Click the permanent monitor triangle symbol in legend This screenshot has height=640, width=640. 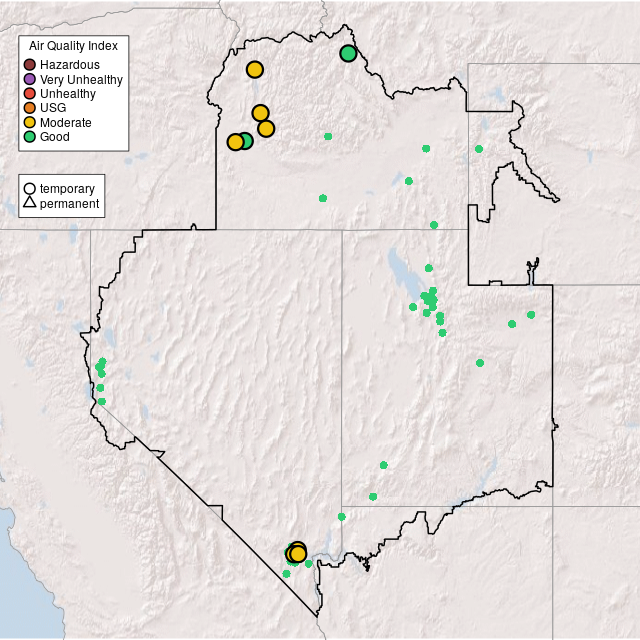30,204
